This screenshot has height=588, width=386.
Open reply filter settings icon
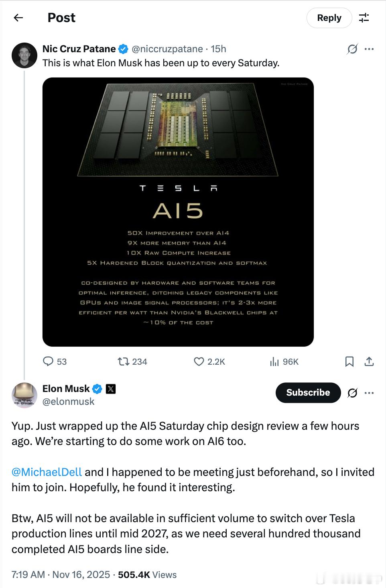[364, 18]
